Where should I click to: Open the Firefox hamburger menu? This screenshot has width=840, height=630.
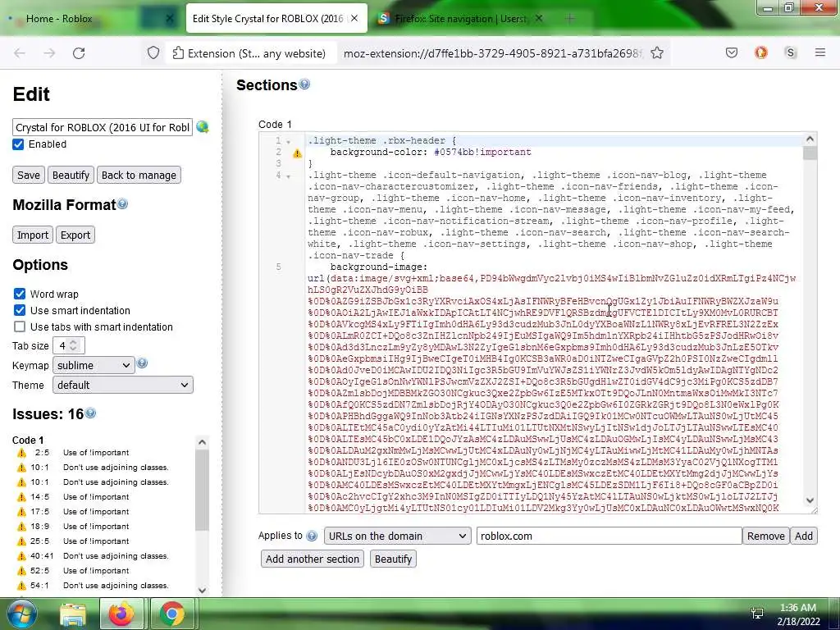[819, 52]
